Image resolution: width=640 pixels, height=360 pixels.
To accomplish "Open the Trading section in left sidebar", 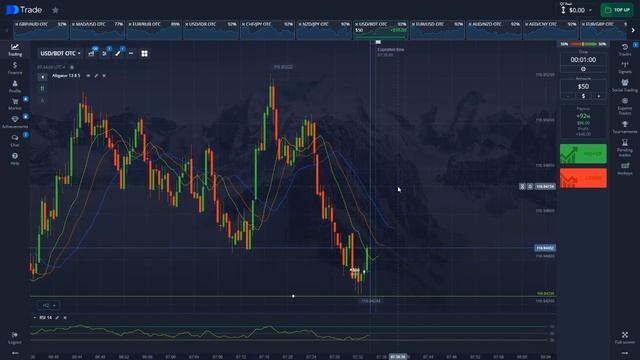I will (x=15, y=50).
